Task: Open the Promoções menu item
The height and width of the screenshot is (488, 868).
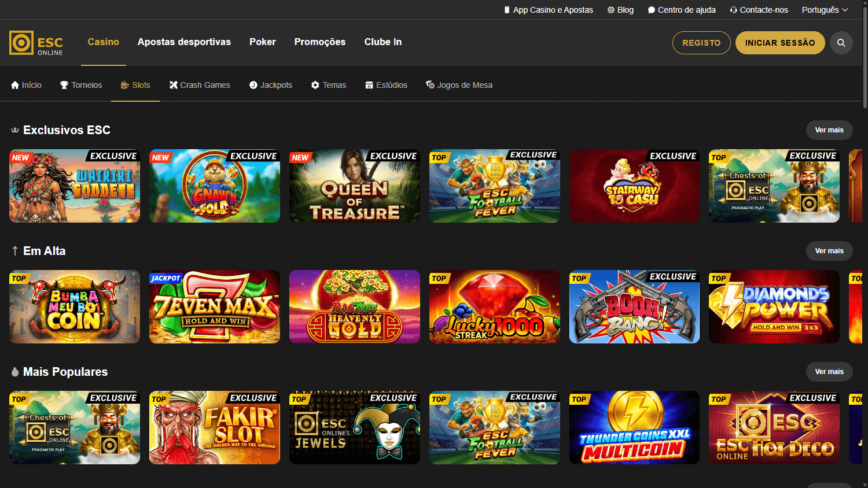Action: pyautogui.click(x=320, y=42)
